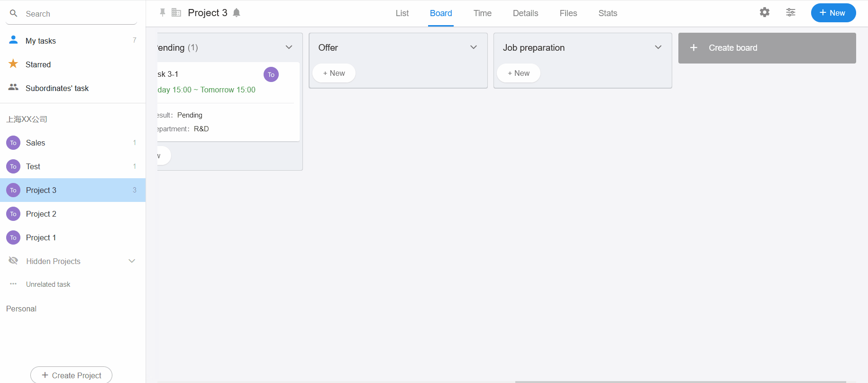This screenshot has width=868, height=383.
Task: Click the Create board button
Action: click(767, 48)
